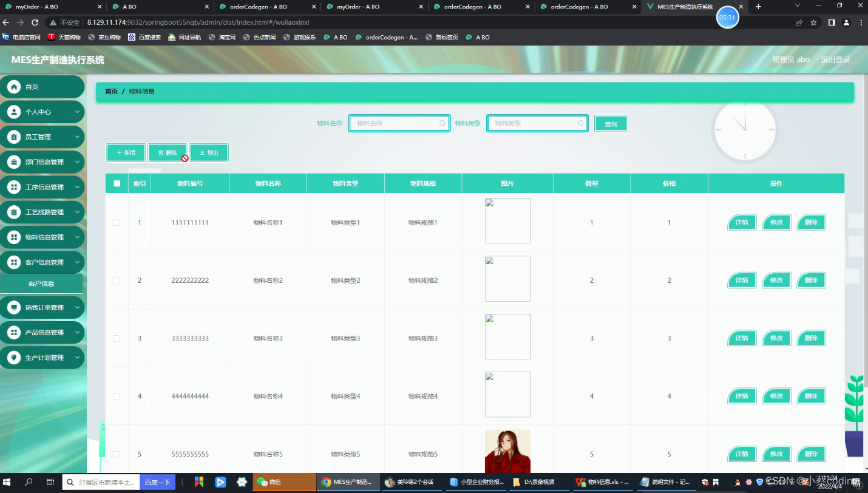Click the 查询 search button

(611, 123)
